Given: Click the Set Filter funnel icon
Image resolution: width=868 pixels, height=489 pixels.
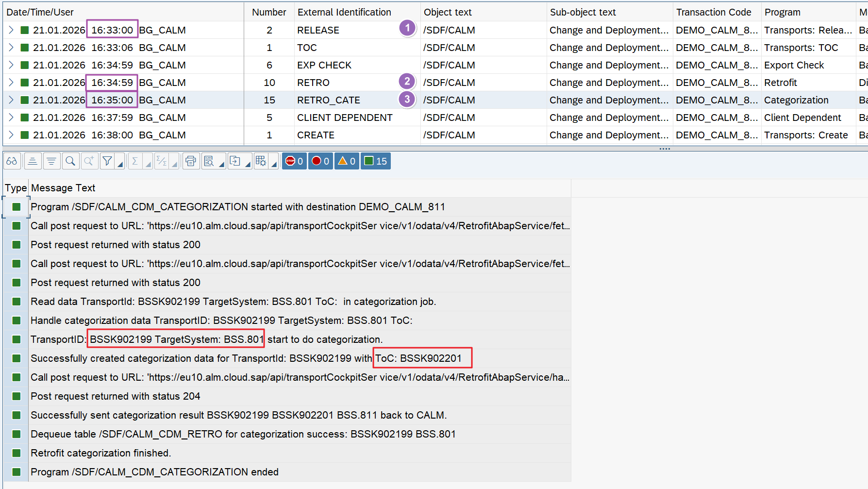Looking at the screenshot, I should tap(107, 161).
